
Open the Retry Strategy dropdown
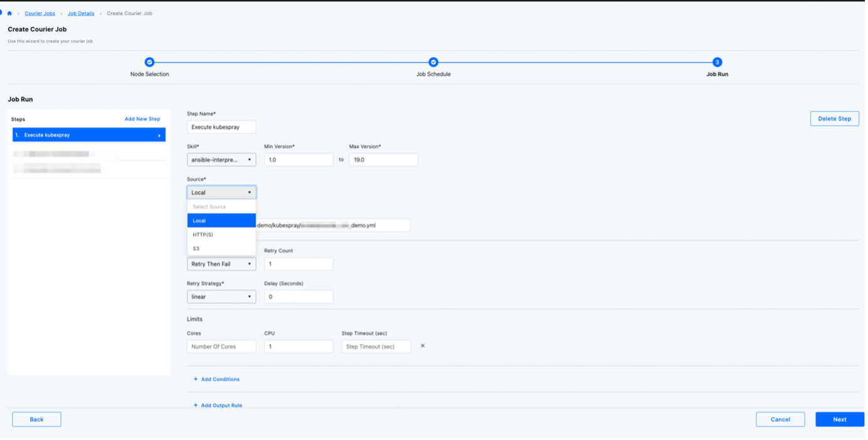(221, 296)
